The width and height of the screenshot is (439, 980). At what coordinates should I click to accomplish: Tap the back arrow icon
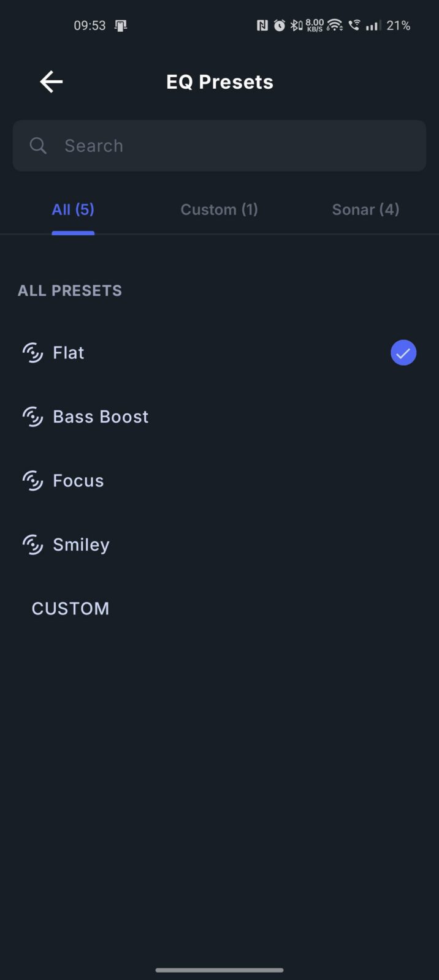(52, 81)
